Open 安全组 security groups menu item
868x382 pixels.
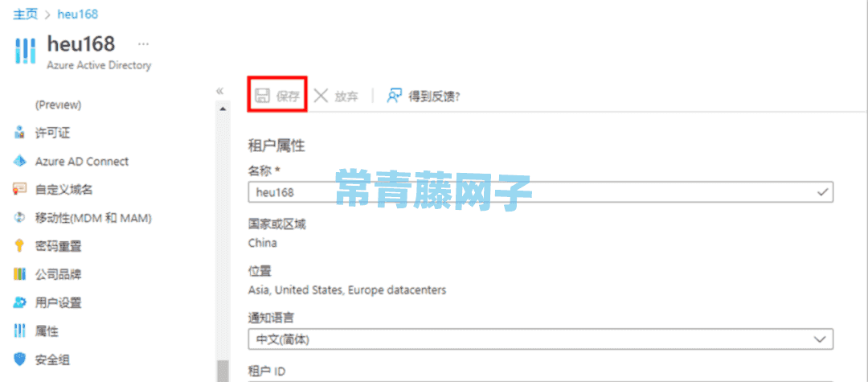[x=52, y=359]
